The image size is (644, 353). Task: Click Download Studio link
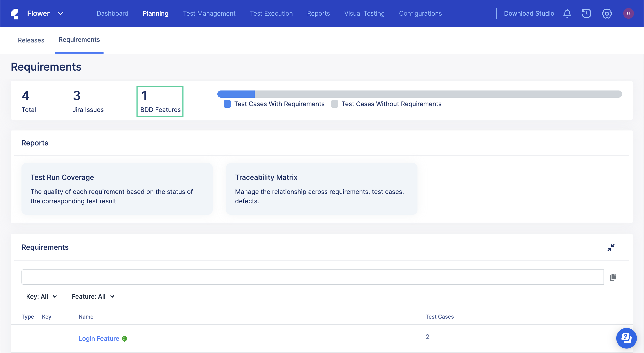tap(529, 13)
